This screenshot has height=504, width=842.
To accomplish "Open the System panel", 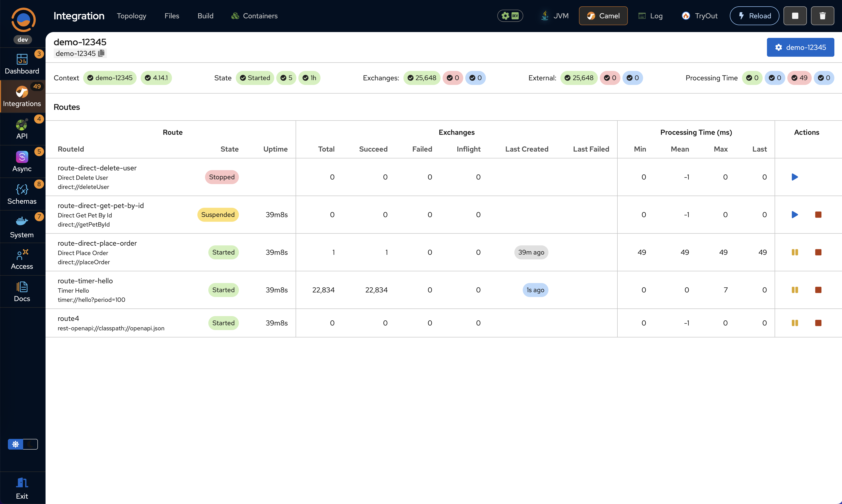I will 22,226.
